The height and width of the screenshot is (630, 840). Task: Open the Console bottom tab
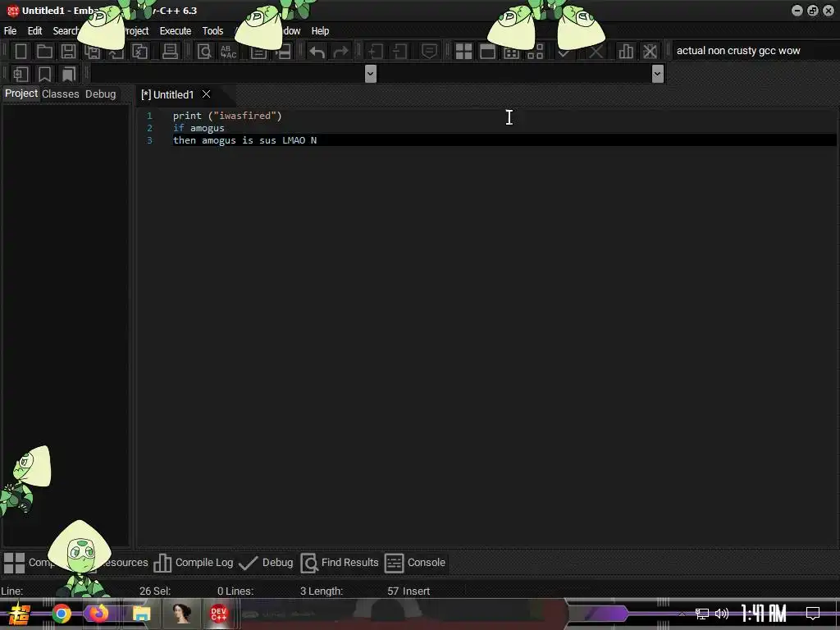[415, 563]
